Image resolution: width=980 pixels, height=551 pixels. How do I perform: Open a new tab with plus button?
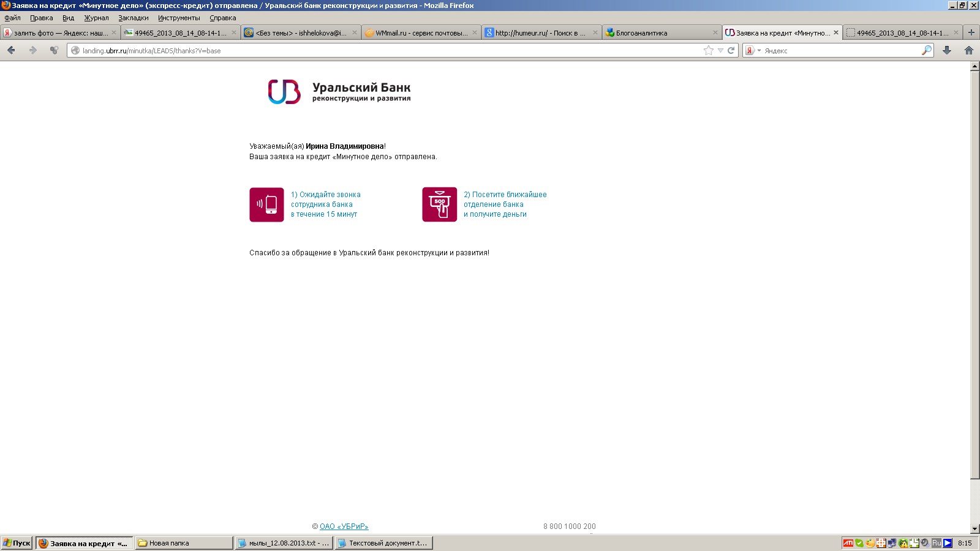point(971,32)
